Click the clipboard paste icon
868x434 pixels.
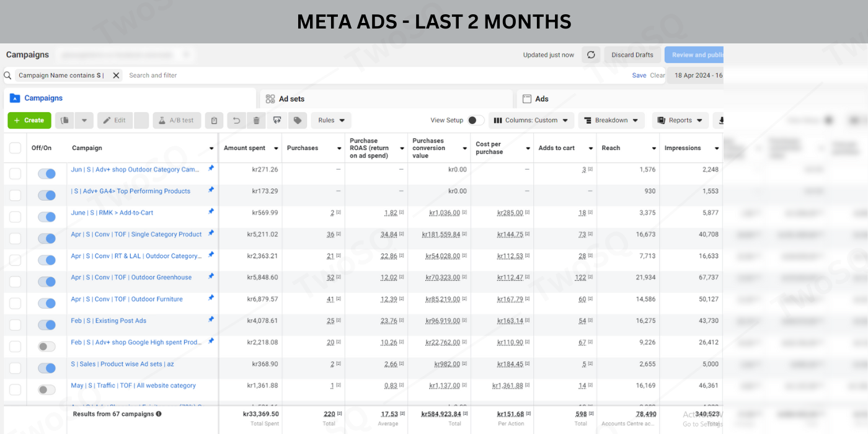214,120
